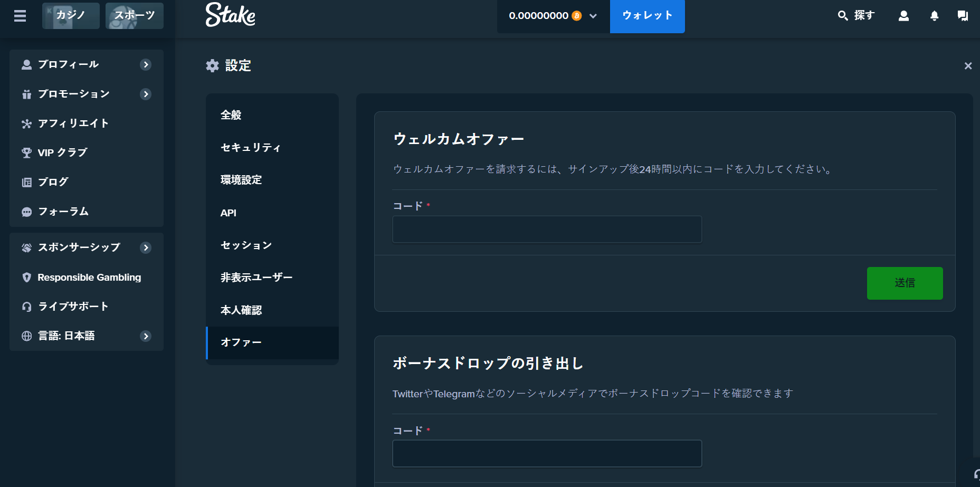Screen dimensions: 980x487
Task: Expand the プロフィール chevron
Action: (146, 64)
